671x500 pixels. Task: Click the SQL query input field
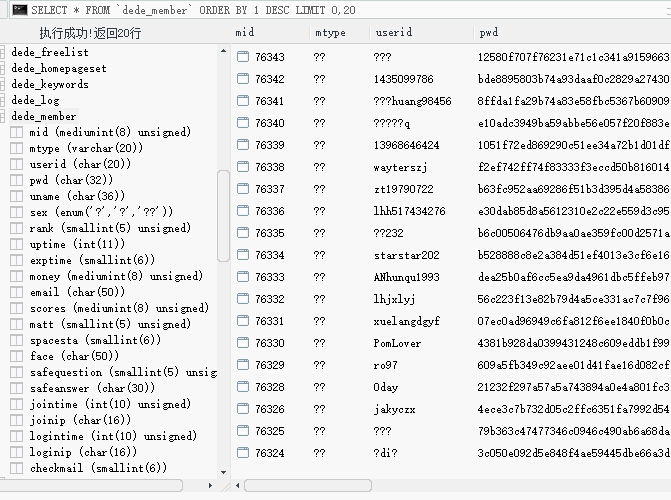coord(342,10)
